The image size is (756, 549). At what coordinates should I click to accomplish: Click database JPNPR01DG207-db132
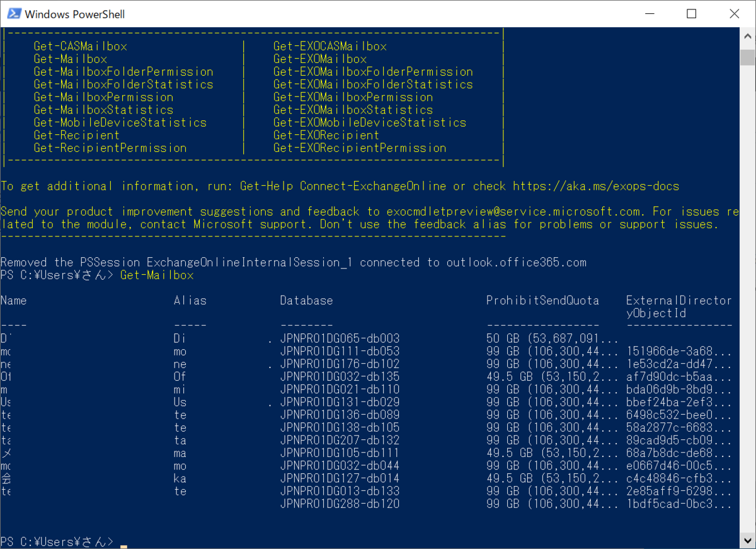pos(340,440)
